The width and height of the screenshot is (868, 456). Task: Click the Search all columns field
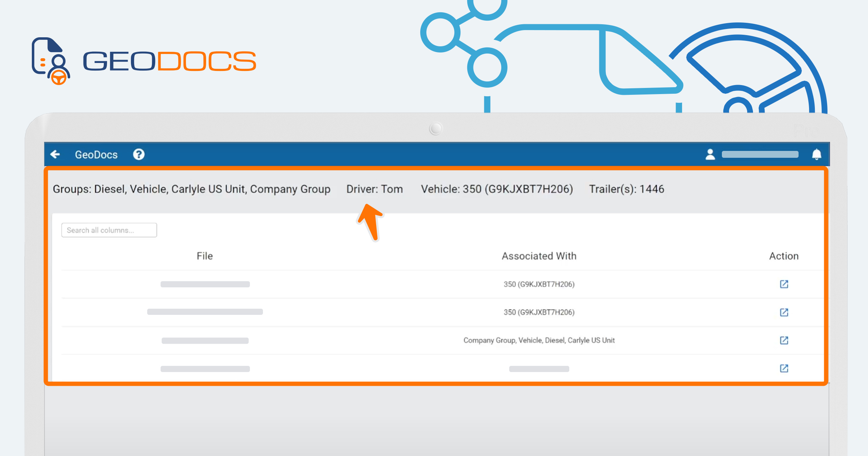[x=109, y=230]
